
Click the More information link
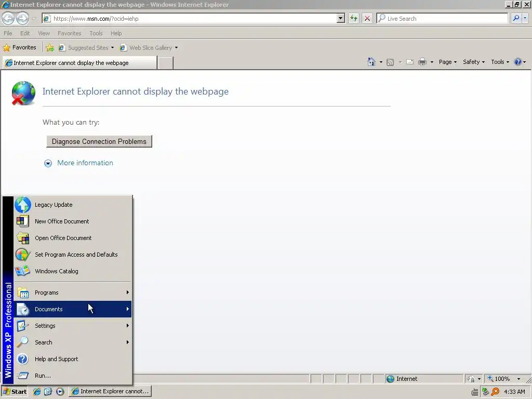pos(85,163)
